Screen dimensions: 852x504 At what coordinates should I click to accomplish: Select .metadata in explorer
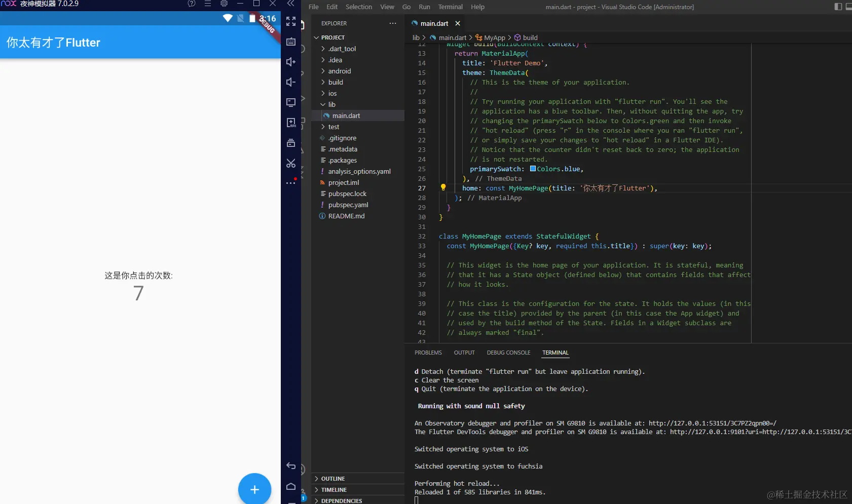[358, 149]
